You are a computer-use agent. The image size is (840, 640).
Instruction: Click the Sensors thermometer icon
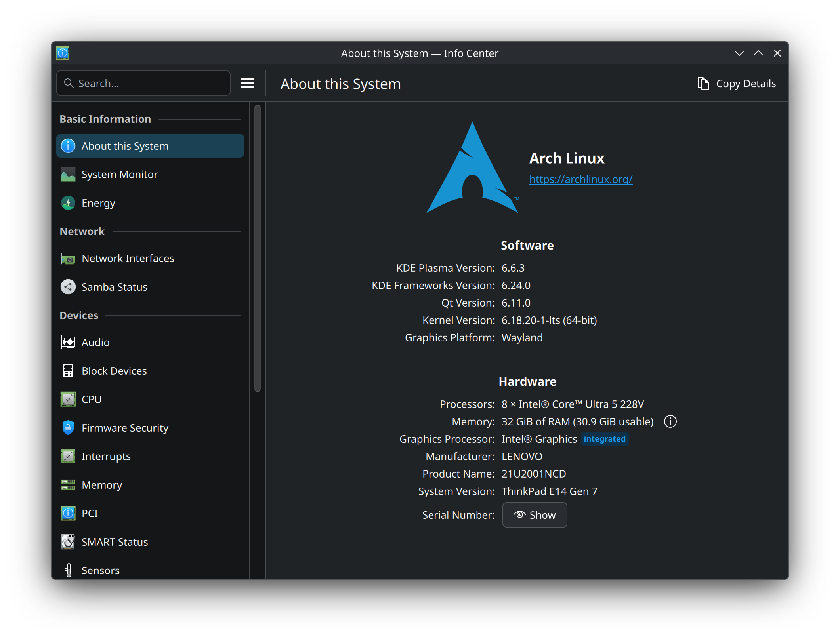pyautogui.click(x=68, y=570)
